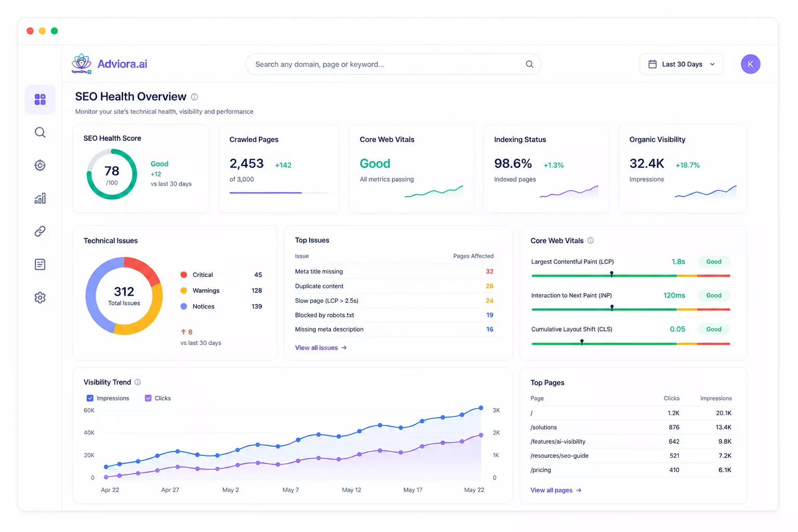Image resolution: width=798 pixels, height=532 pixels.
Task: Click the Good badge for LCP
Action: click(x=714, y=262)
